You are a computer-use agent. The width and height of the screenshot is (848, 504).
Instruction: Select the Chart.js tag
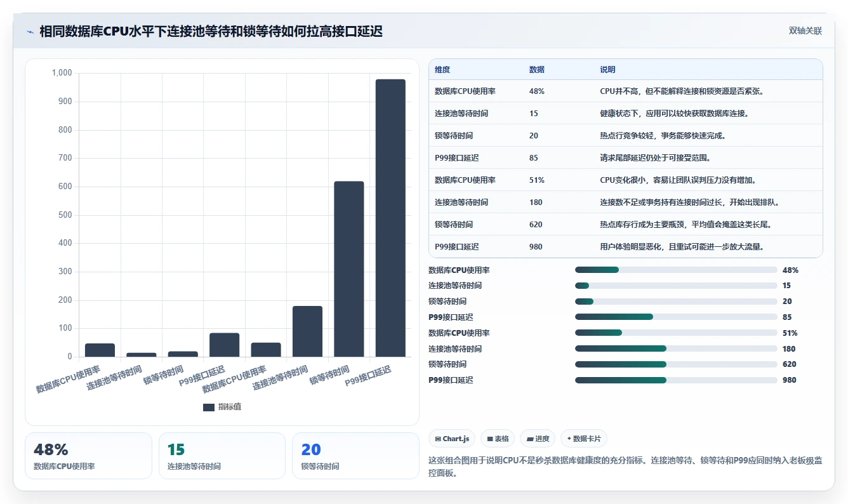452,439
